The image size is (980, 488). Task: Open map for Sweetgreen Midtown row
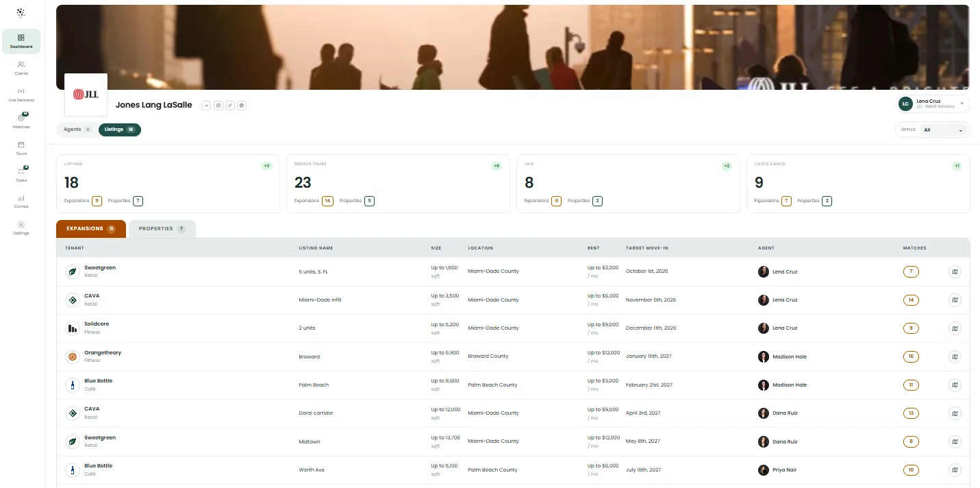955,441
